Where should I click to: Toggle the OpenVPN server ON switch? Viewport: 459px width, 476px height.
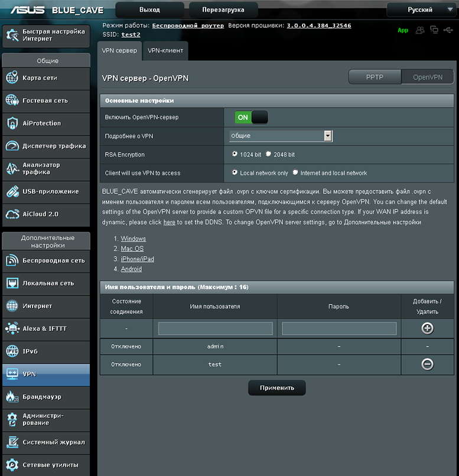click(x=251, y=117)
